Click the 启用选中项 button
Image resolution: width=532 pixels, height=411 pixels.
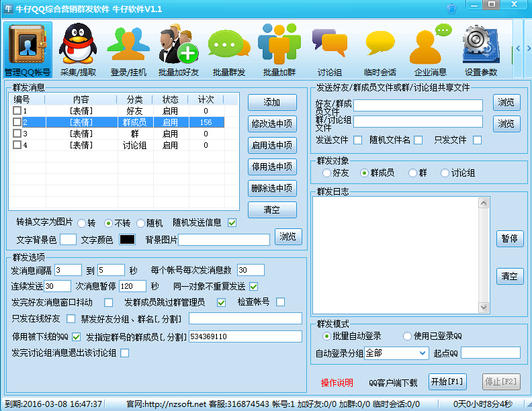point(272,145)
